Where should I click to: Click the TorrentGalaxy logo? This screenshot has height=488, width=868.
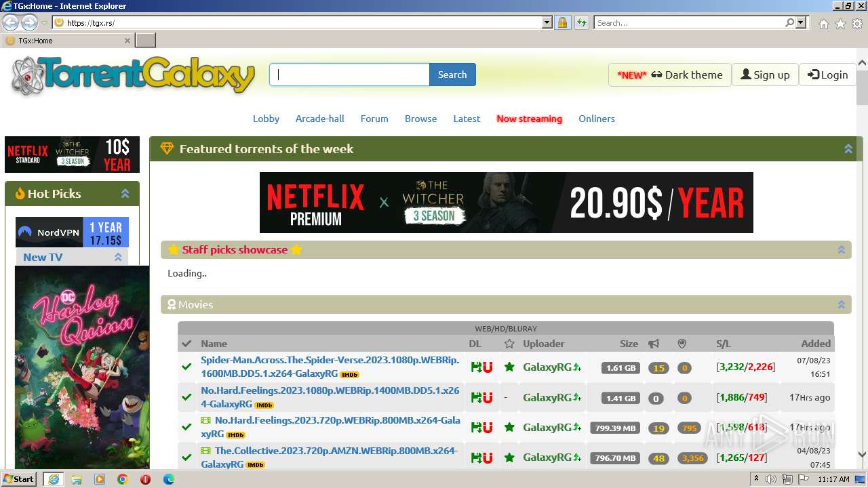133,75
